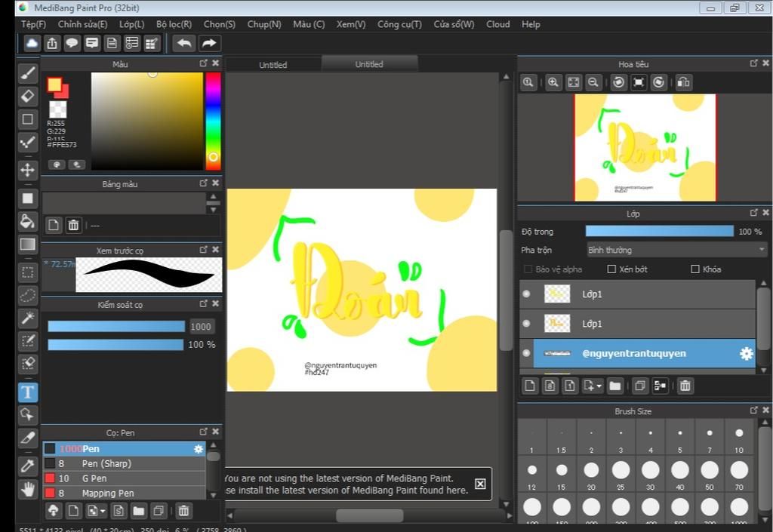773x532 pixels.
Task: Delete the selected layer with trash icon
Action: pyautogui.click(x=685, y=386)
